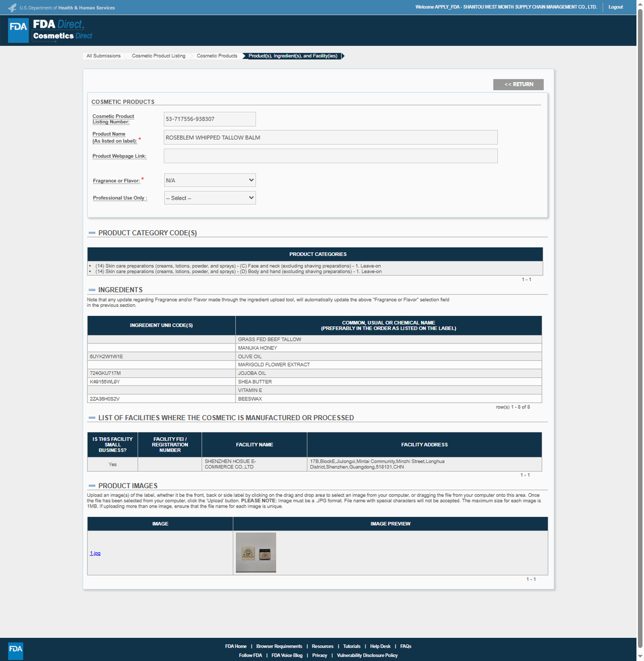
Task: Click the facility address cell
Action: (425, 464)
